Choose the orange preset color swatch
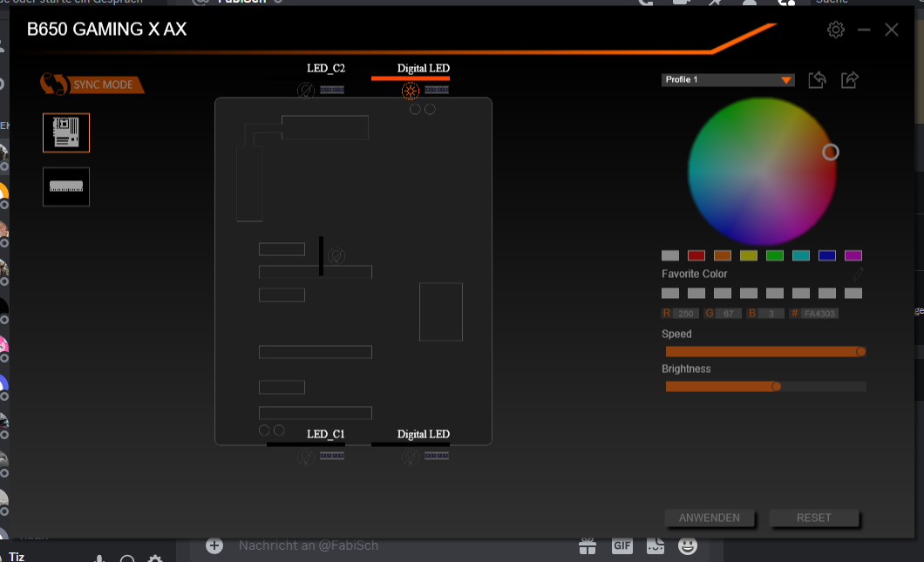Image resolution: width=924 pixels, height=562 pixels. click(723, 255)
